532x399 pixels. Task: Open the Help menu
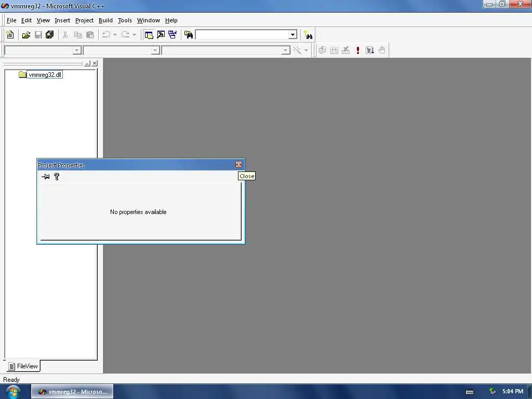171,20
